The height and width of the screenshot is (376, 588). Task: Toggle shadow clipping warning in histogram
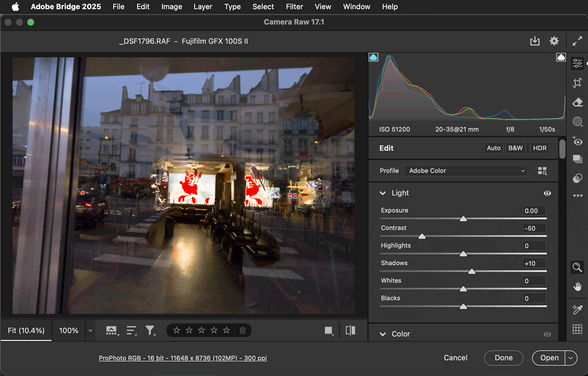click(373, 57)
